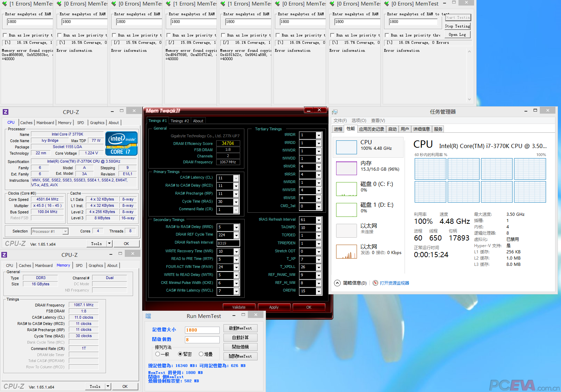Image resolution: width=561 pixels, height=392 pixels.
Task: Select the 堆疊 arrangement radio button
Action: 201,354
